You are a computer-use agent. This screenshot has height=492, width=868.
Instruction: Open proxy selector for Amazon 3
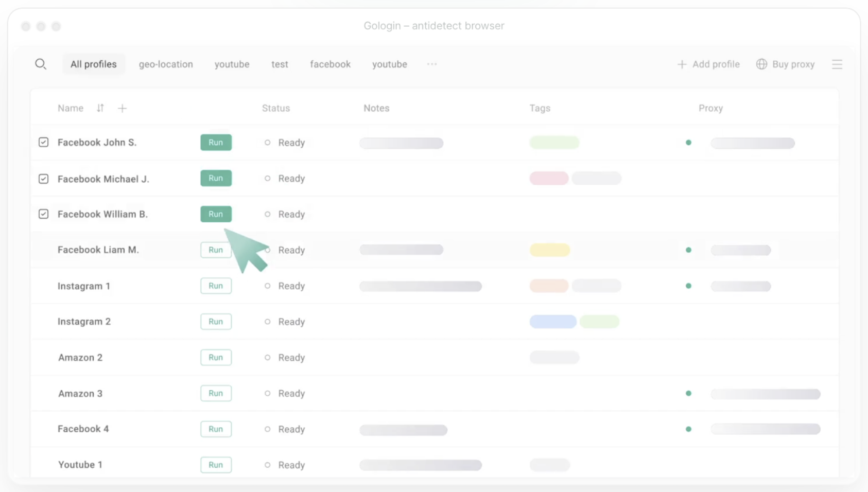(765, 394)
